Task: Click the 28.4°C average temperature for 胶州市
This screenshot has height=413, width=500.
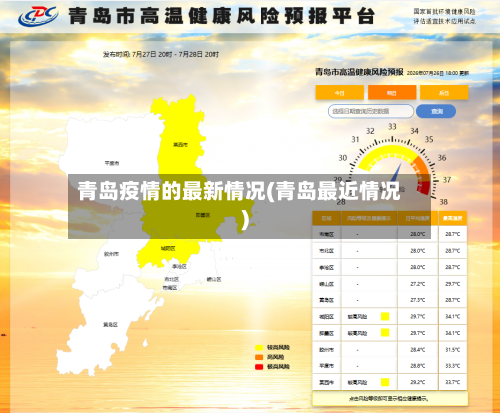Action: (x=418, y=350)
